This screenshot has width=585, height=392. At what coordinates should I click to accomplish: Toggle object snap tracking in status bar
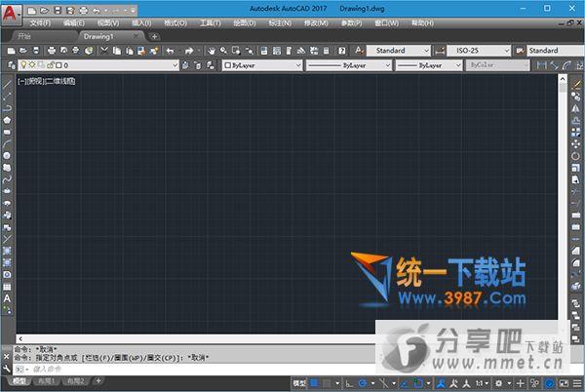point(405,383)
